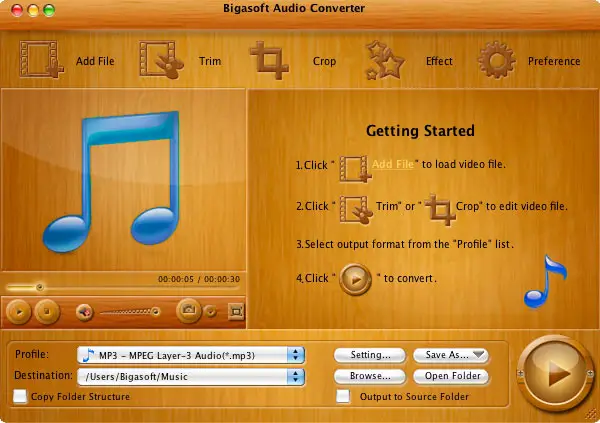Open snapshot options beside the camera button
Image resolution: width=600 pixels, height=423 pixels.
click(x=210, y=311)
